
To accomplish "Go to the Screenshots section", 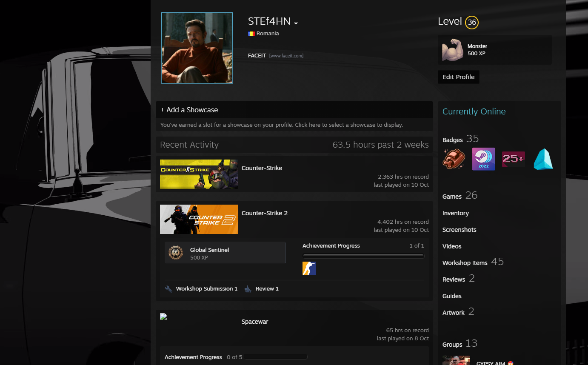I will [x=459, y=230].
